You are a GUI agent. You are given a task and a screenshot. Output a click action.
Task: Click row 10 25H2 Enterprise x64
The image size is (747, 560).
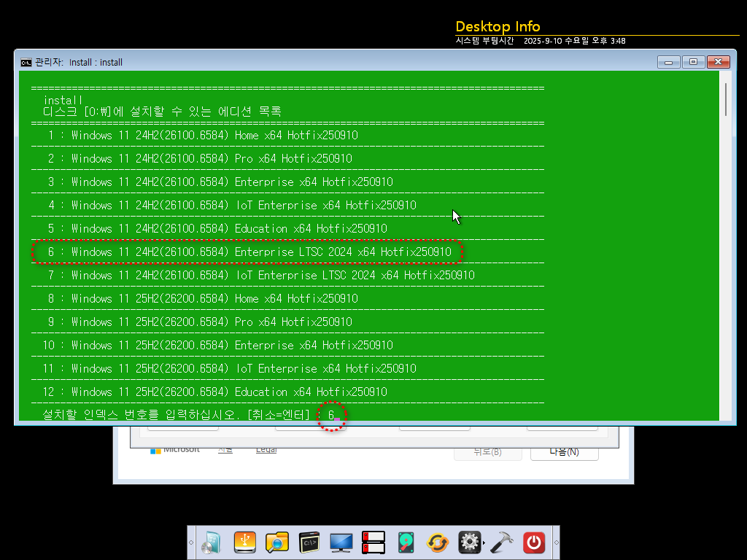[217, 345]
